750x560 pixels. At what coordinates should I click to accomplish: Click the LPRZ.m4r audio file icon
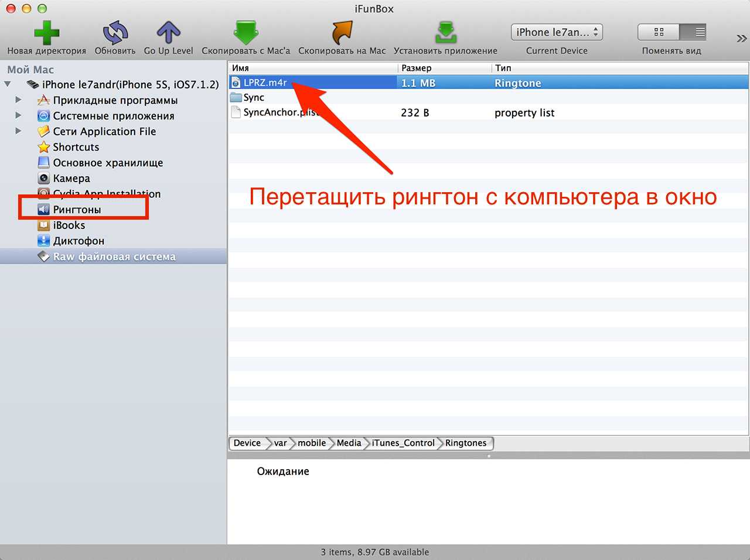236,83
